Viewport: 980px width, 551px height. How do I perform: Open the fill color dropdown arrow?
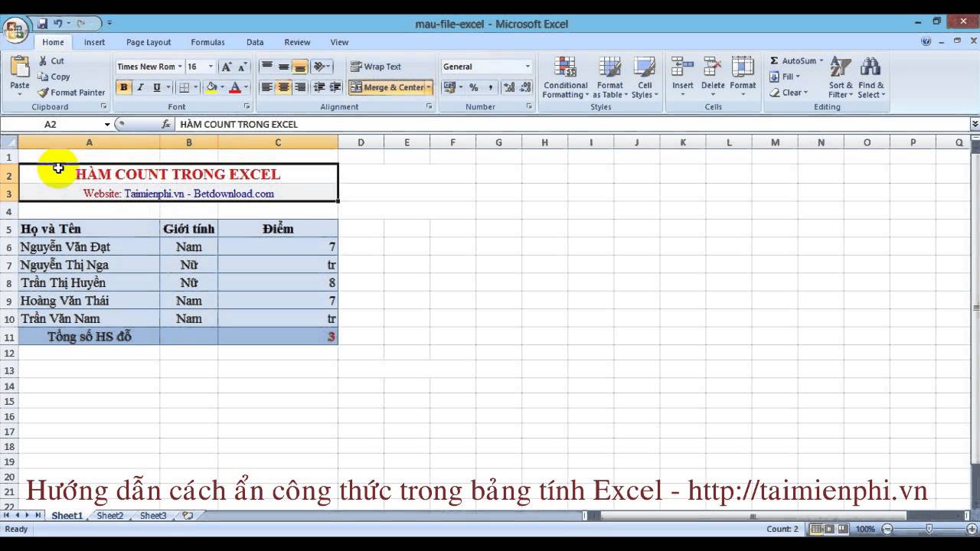click(222, 87)
